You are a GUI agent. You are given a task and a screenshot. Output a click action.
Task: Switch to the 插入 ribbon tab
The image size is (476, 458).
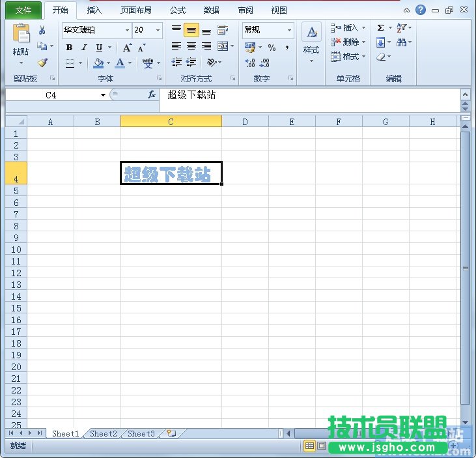coord(94,10)
